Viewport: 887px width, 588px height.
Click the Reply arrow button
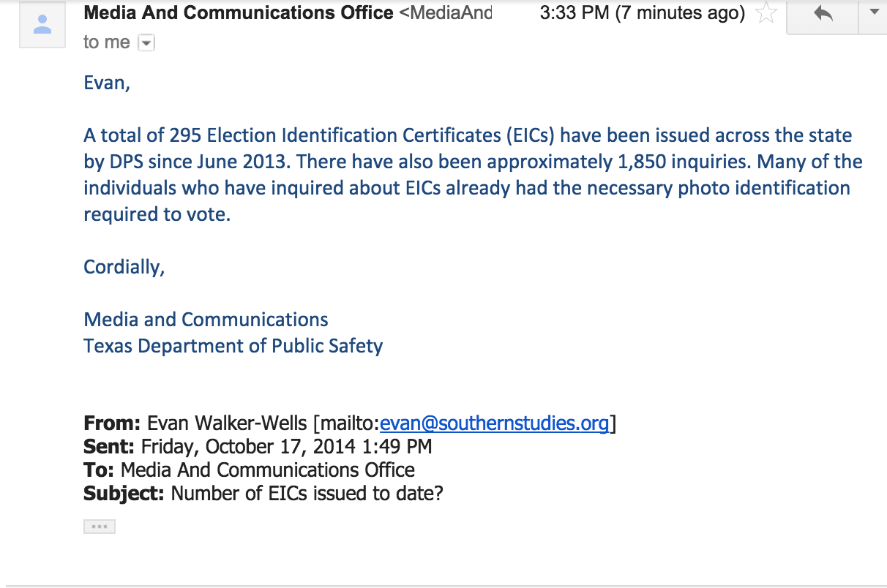823,14
